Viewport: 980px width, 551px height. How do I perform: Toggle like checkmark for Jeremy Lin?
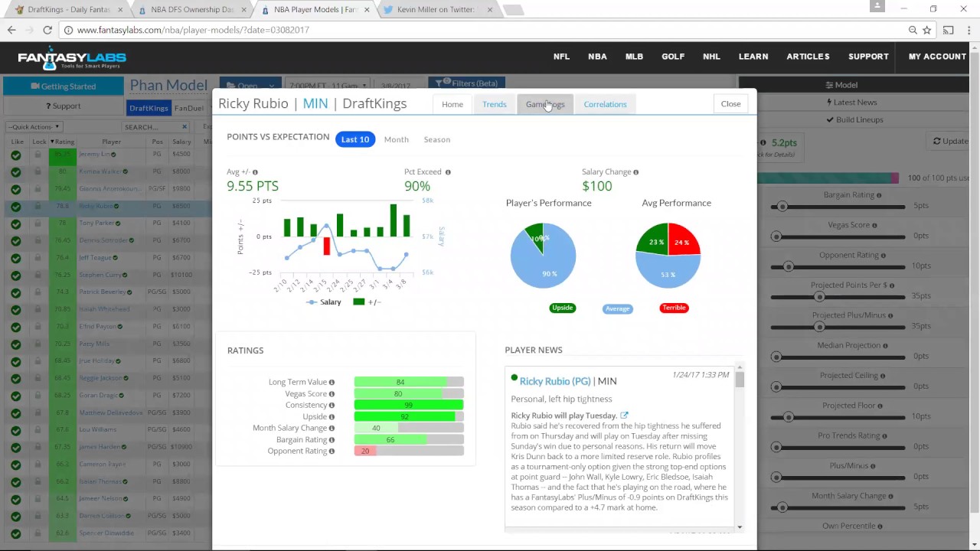point(15,154)
